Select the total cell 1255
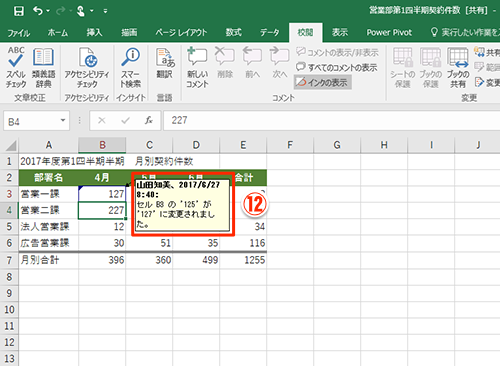 click(243, 260)
